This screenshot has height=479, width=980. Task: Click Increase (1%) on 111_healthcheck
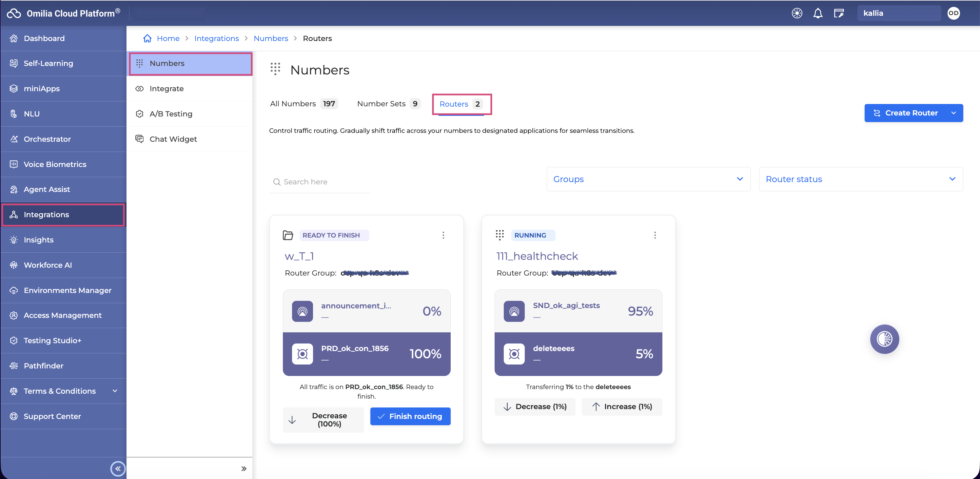622,406
